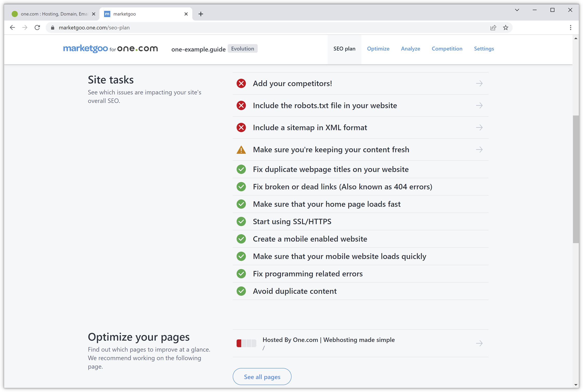Viewport: 583px width, 392px height.
Task: Click the green checkmark beside Avoid duplicate content
Action: (241, 291)
